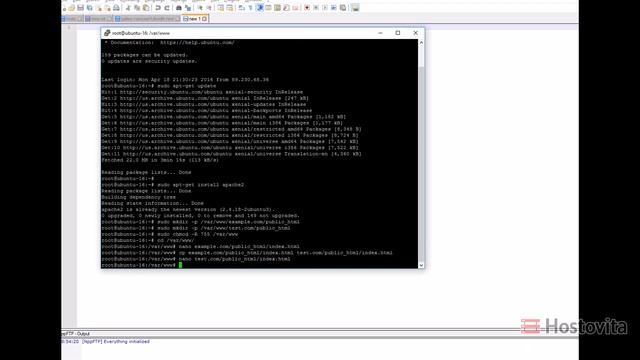Click the Playback macro icon
This screenshot has height=360, width=640.
[325, 8]
